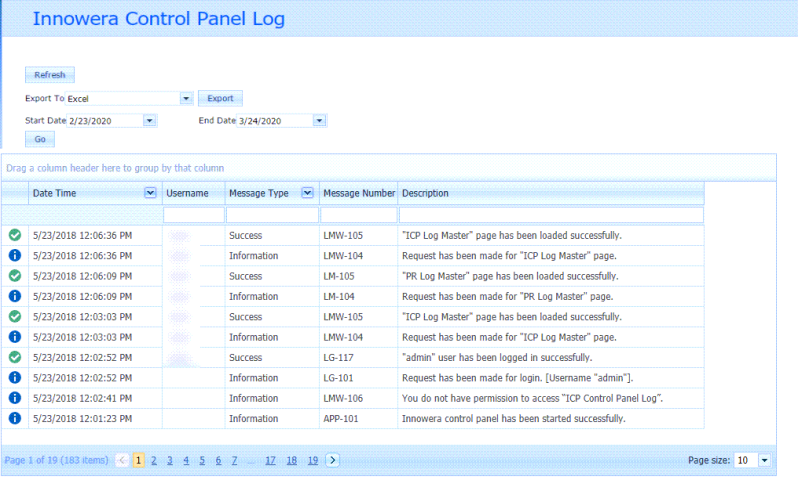Click info icon on 12:06:36 PM LMW-104 row

[15, 256]
